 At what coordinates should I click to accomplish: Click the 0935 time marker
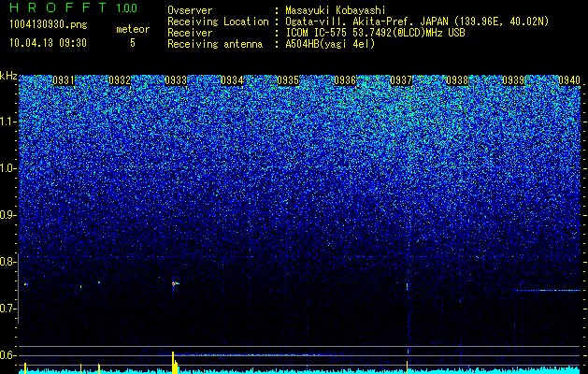click(288, 80)
